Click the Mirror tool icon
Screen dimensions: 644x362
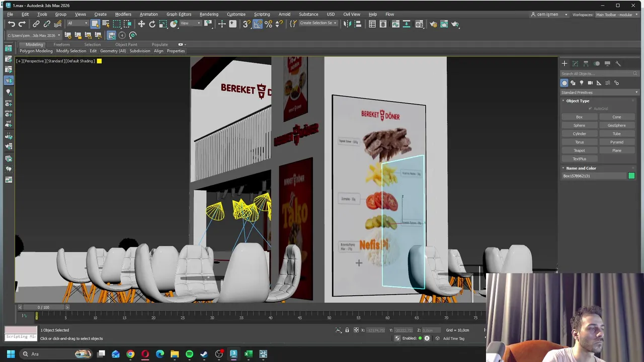(347, 24)
